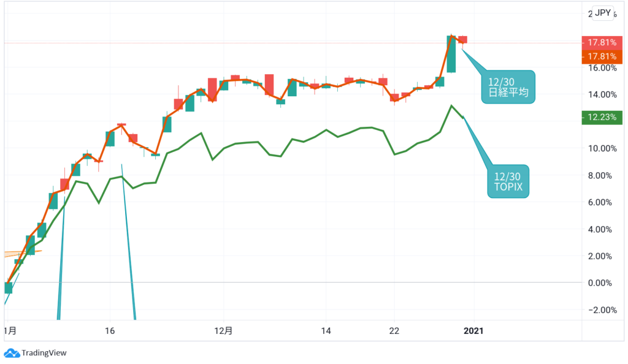Viewport: 628px width, 364px height.
Task: Click the 2021 time axis label
Action: [473, 331]
